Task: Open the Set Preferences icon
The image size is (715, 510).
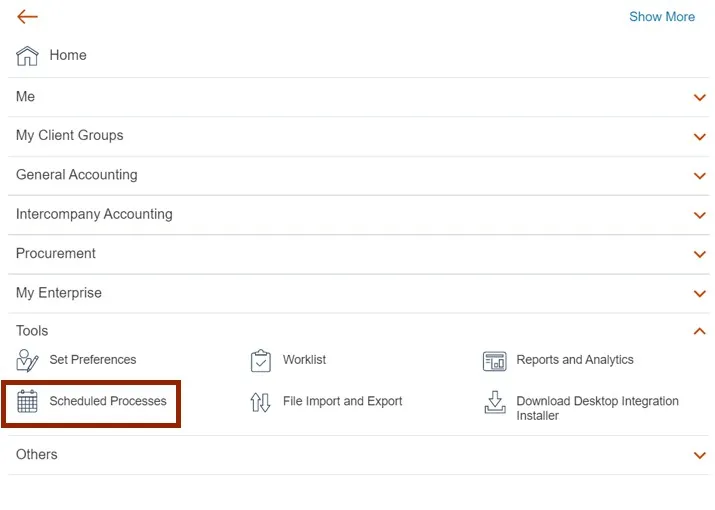Action: coord(28,361)
